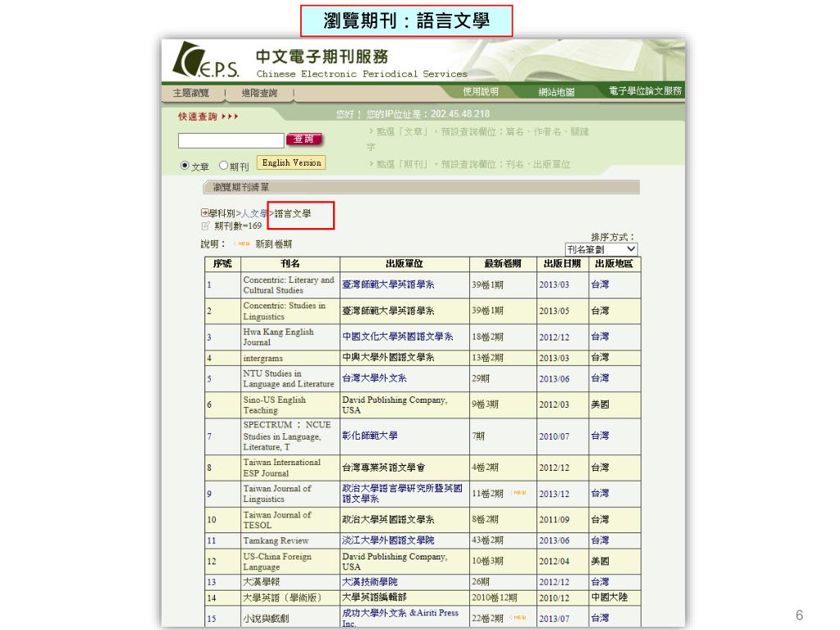Image resolution: width=840 pixels, height=630 pixels.
Task: Open the Taiwan International ESP Journal
Action: coord(282,468)
